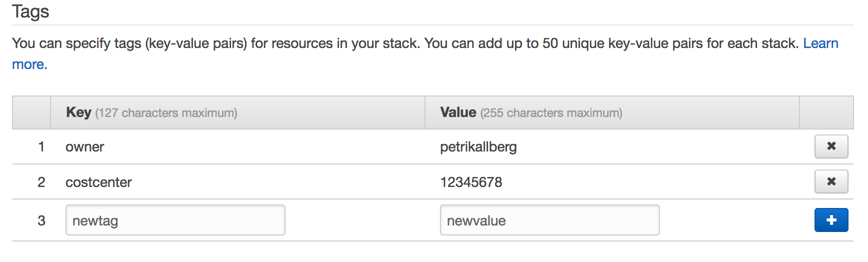Select the 12345678 value cell

coord(471,182)
